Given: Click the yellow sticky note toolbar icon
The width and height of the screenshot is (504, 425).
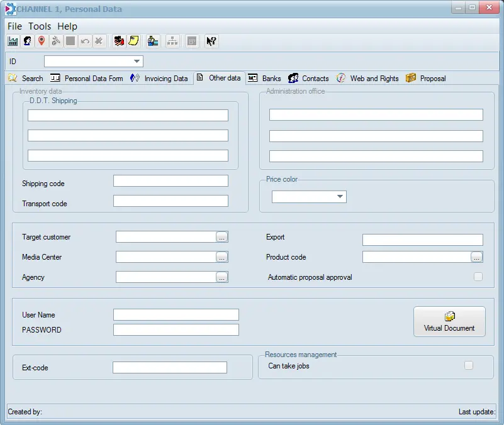Looking at the screenshot, I should click(x=133, y=41).
